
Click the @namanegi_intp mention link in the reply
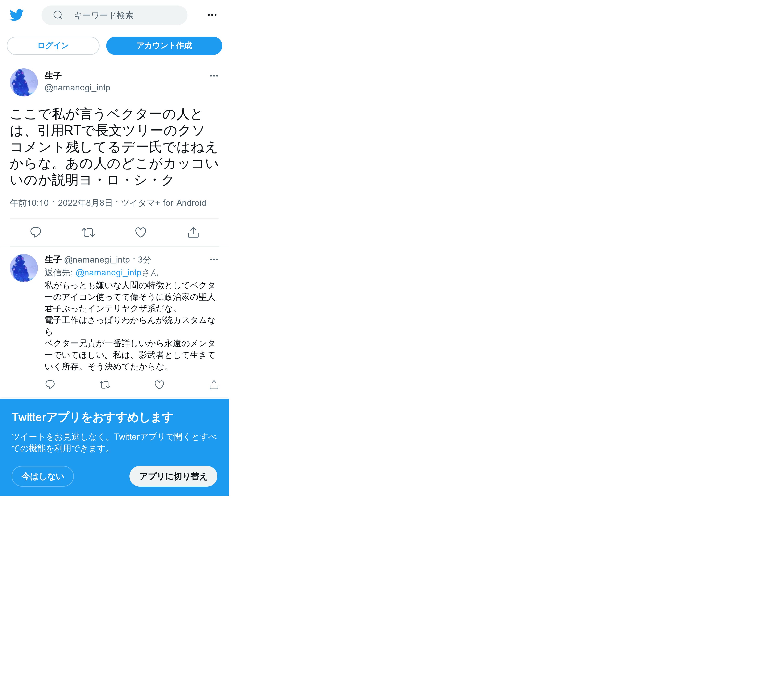(x=108, y=273)
